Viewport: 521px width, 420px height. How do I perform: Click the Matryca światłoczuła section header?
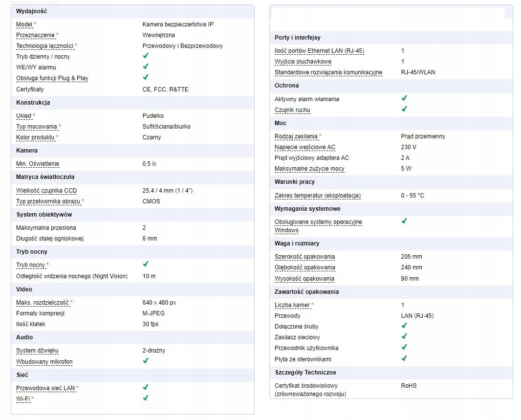[x=45, y=177]
